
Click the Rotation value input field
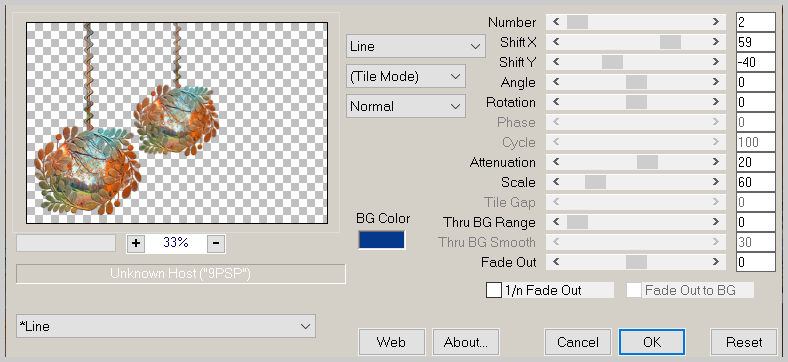755,102
